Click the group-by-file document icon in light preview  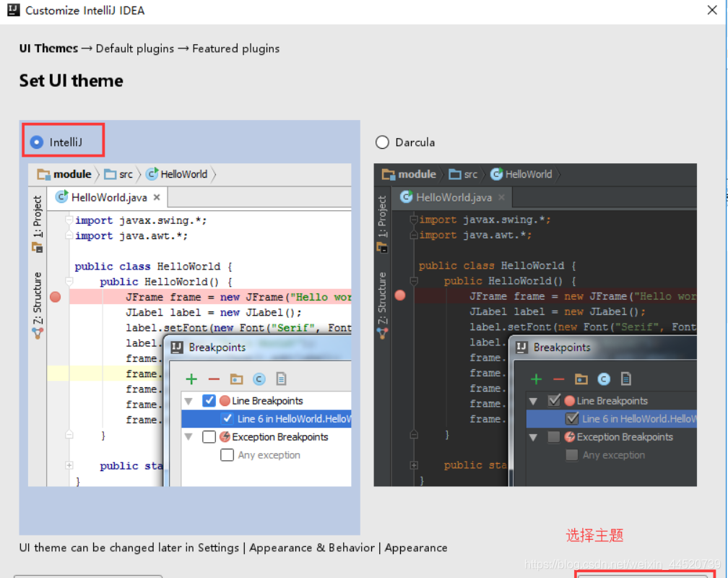point(282,379)
